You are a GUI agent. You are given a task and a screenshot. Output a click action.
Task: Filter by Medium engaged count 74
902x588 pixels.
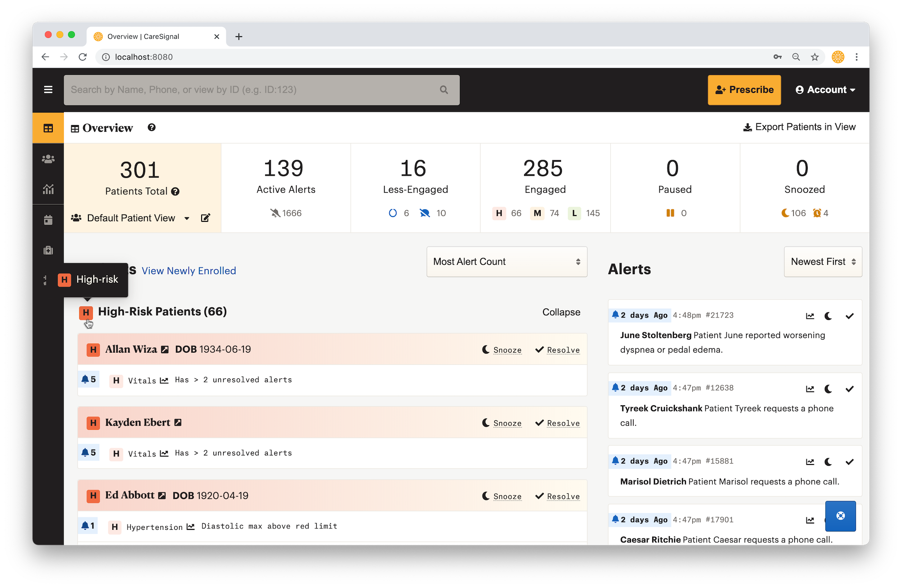[545, 213]
